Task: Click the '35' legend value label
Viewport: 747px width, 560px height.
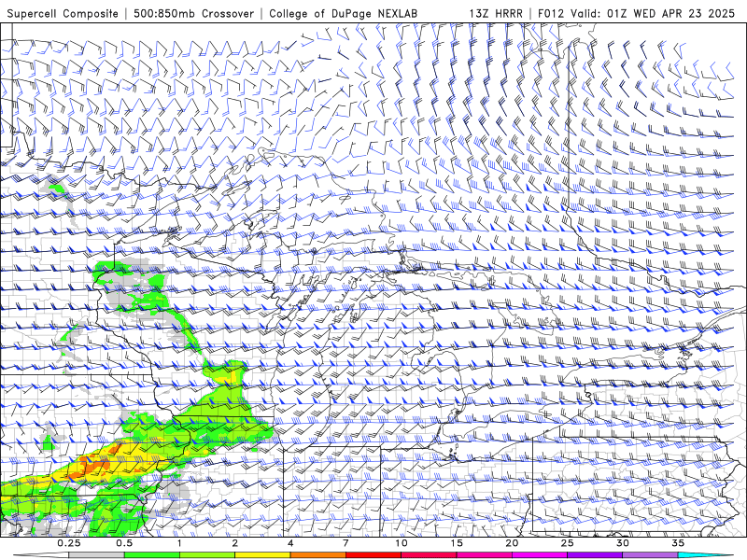Action: click(678, 543)
